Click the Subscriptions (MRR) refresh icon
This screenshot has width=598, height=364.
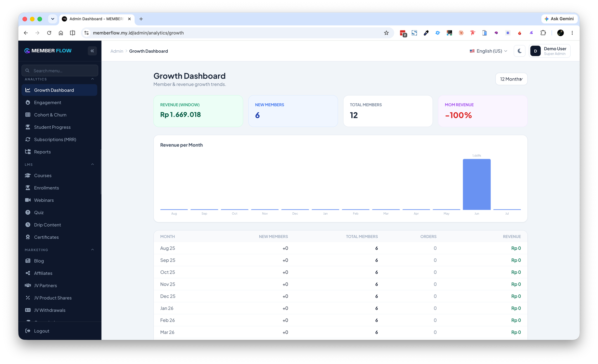[x=28, y=139]
